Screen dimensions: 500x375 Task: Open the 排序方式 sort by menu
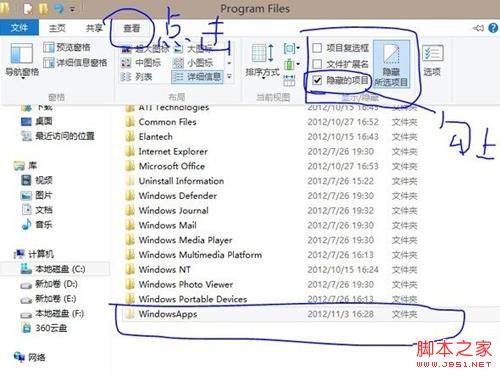click(262, 61)
